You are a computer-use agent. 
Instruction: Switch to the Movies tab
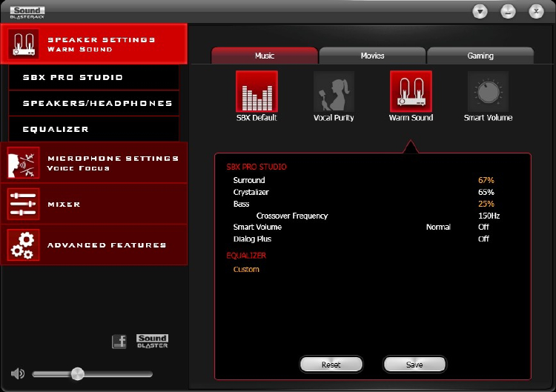(372, 56)
